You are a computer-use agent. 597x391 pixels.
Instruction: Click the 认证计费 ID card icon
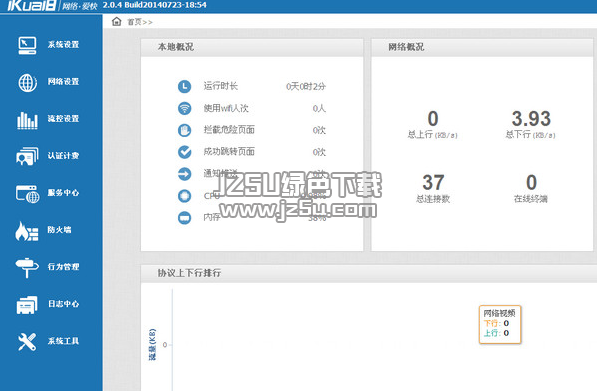pos(27,156)
